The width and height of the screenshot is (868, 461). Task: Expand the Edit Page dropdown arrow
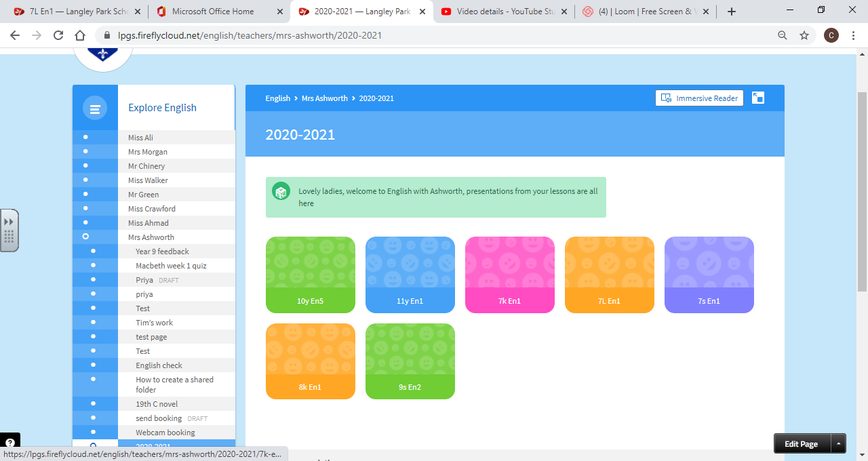[838, 444]
